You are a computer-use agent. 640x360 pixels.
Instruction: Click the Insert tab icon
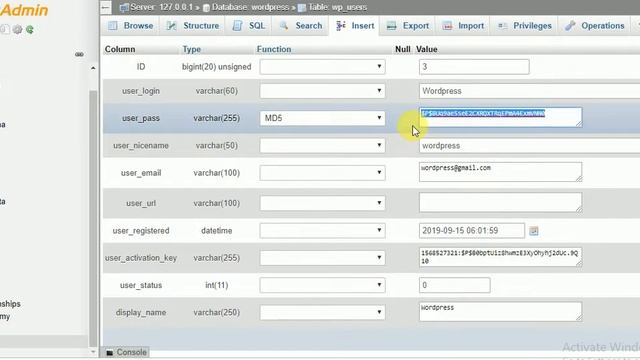(x=341, y=26)
